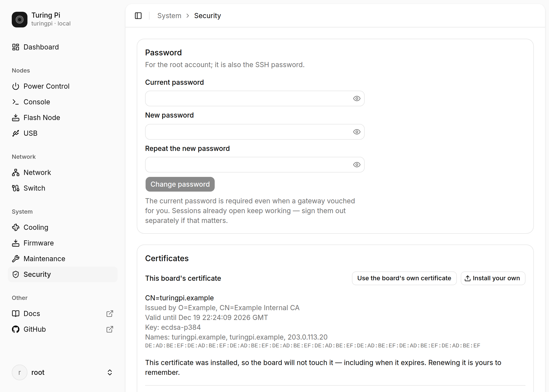This screenshot has height=392, width=549.
Task: Click Use the board's own certificate
Action: click(404, 278)
